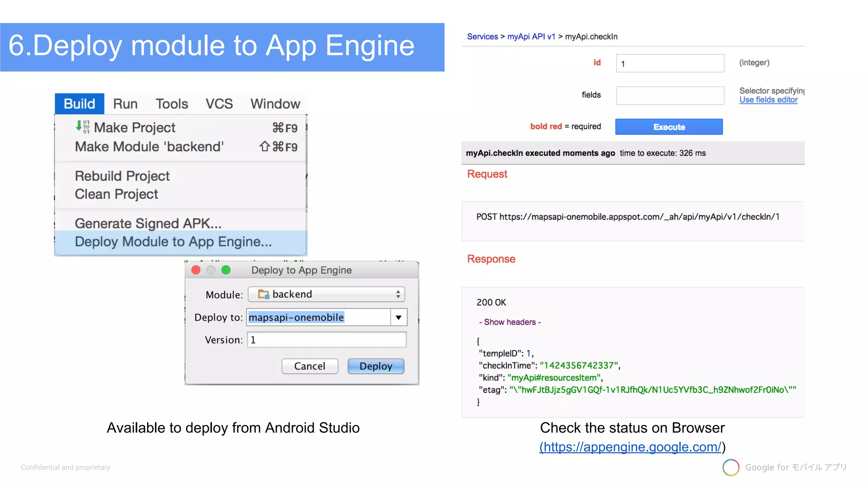
Task: Click the 200 OK status text
Action: 491,302
